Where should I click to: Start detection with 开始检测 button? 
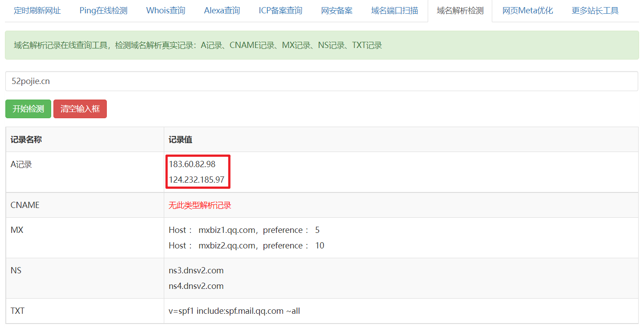coord(28,109)
